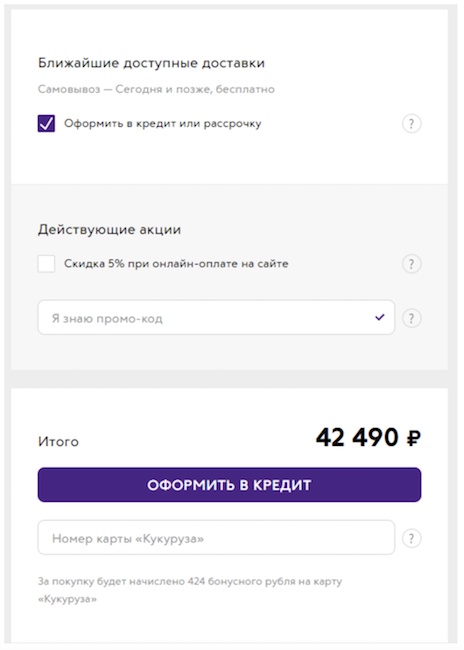The width and height of the screenshot is (464, 650).
Task: Open help for credit or installment option
Action: click(x=411, y=124)
